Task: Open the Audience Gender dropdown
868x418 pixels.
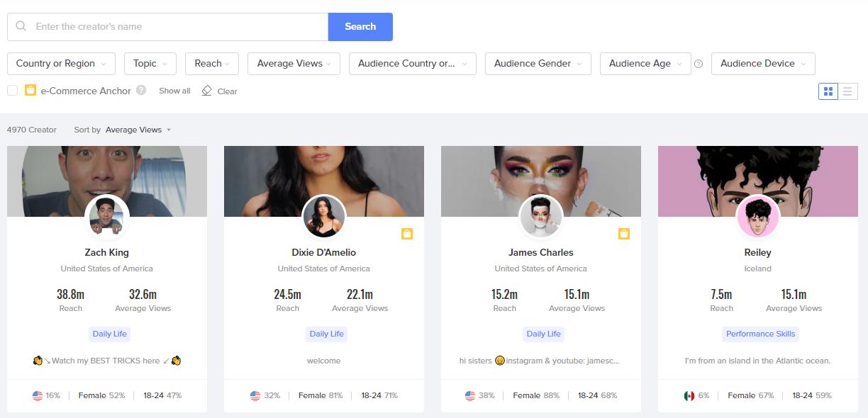Action: [x=538, y=64]
